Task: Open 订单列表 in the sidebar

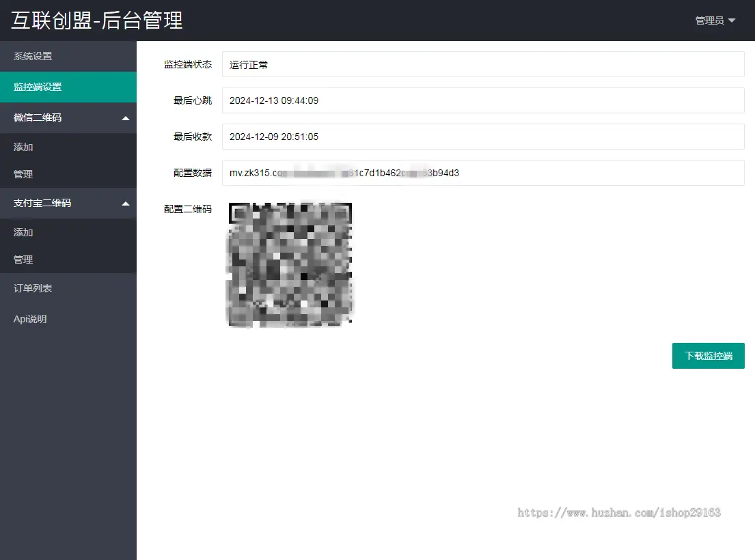Action: 68,288
